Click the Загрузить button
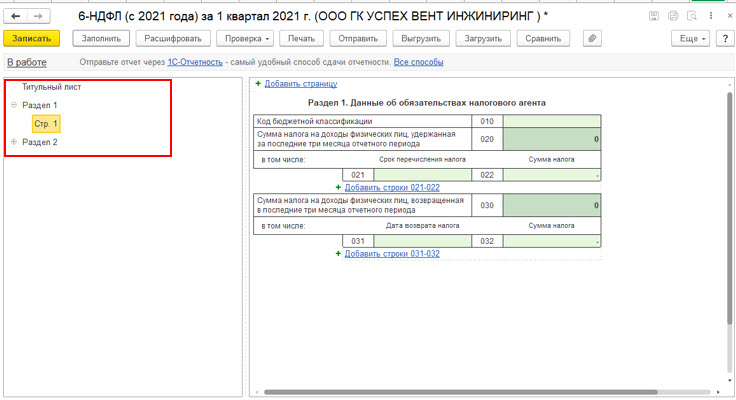736x400 pixels. click(483, 38)
